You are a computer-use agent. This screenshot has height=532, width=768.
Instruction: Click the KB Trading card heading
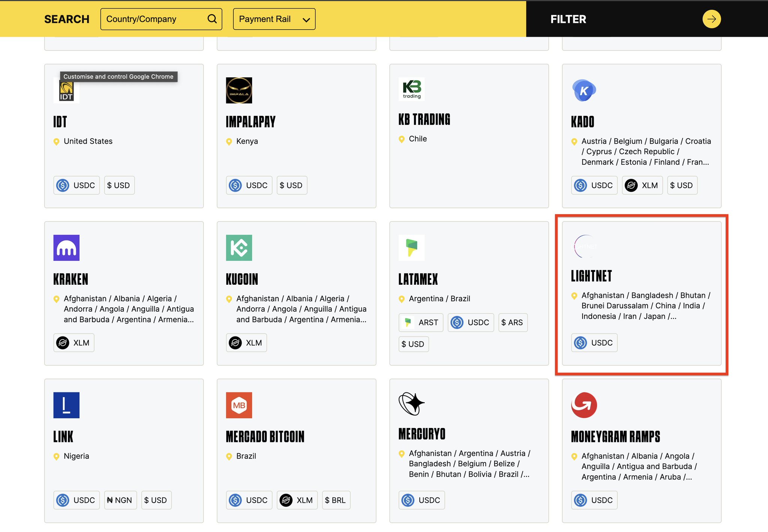tap(424, 119)
